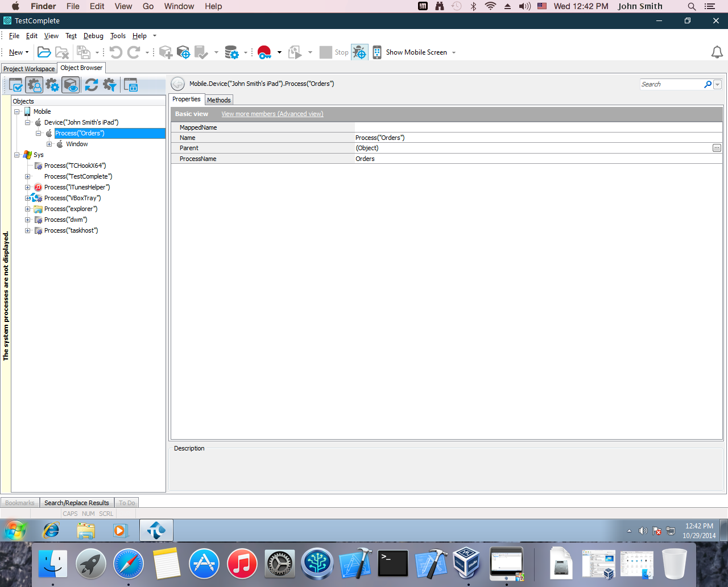The image size is (728, 587).
Task: Expand the Window node under Process("Orders")
Action: (x=49, y=144)
